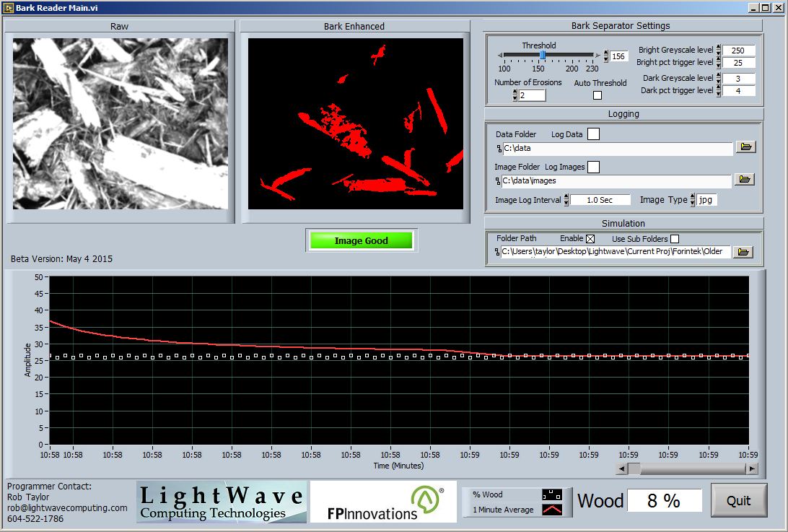Click the Dark Greyscale level value field
The image size is (788, 532).
738,79
